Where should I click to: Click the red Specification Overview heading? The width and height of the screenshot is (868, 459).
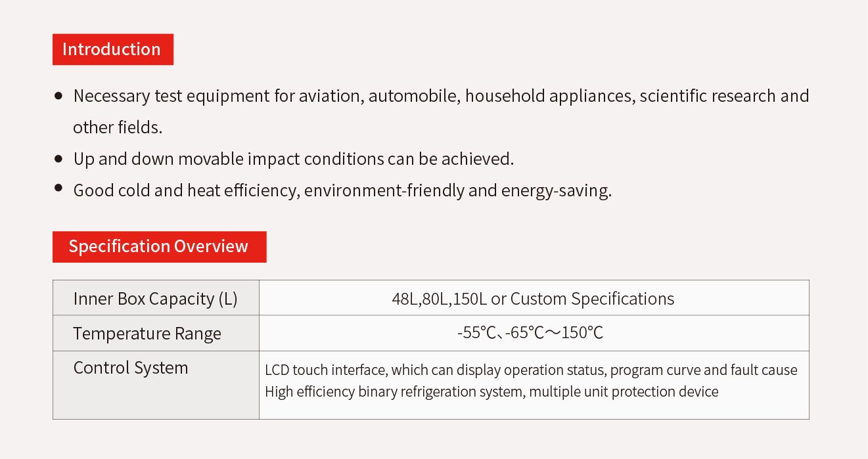pyautogui.click(x=160, y=247)
